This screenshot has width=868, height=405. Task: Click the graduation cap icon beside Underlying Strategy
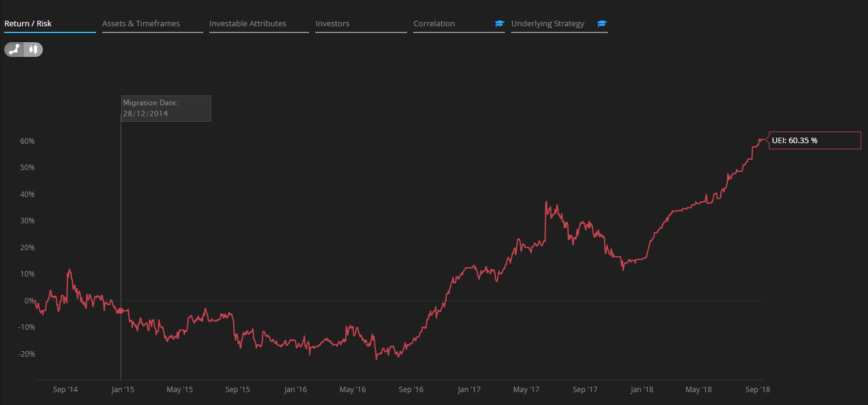click(x=601, y=23)
